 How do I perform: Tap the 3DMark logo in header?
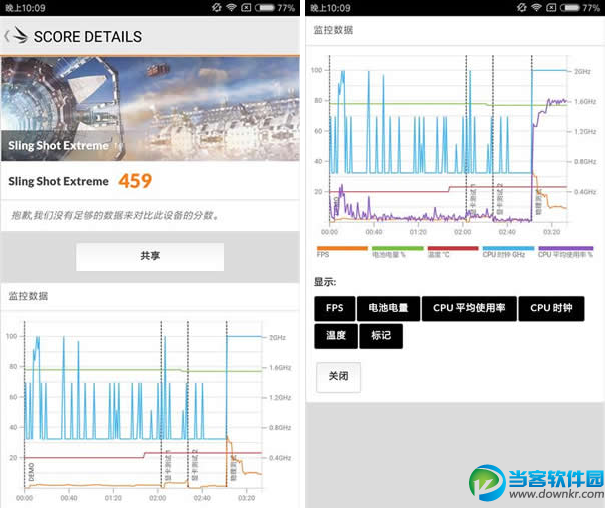pos(20,35)
